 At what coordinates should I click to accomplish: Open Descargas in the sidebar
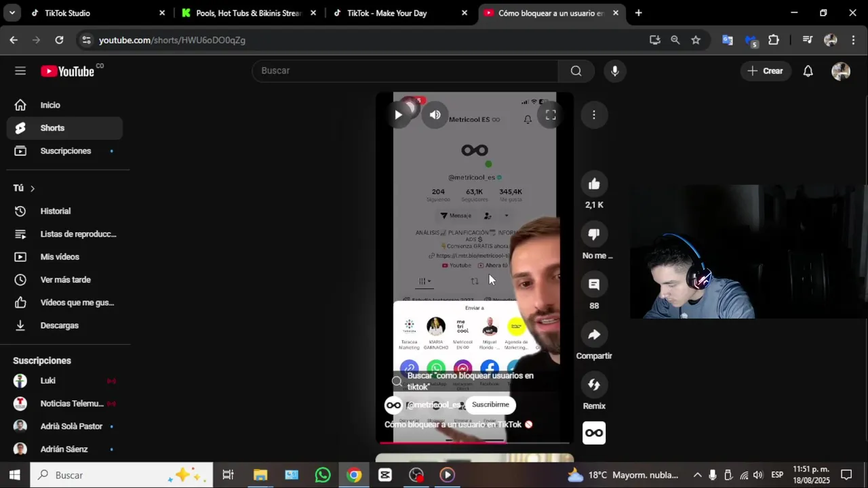[x=64, y=325]
